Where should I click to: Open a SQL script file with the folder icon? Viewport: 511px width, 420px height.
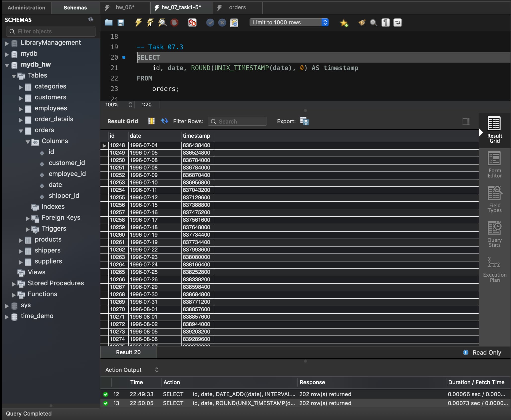tap(109, 23)
